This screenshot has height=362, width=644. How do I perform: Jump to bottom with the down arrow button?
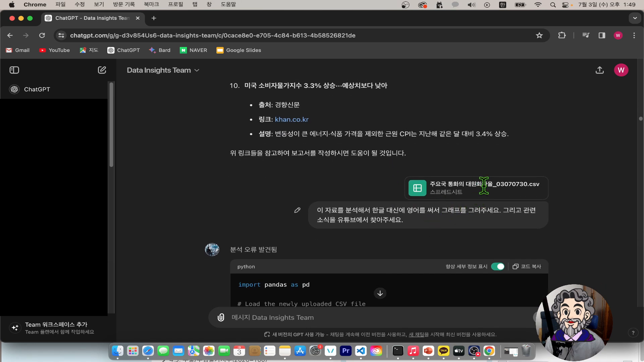point(380,293)
